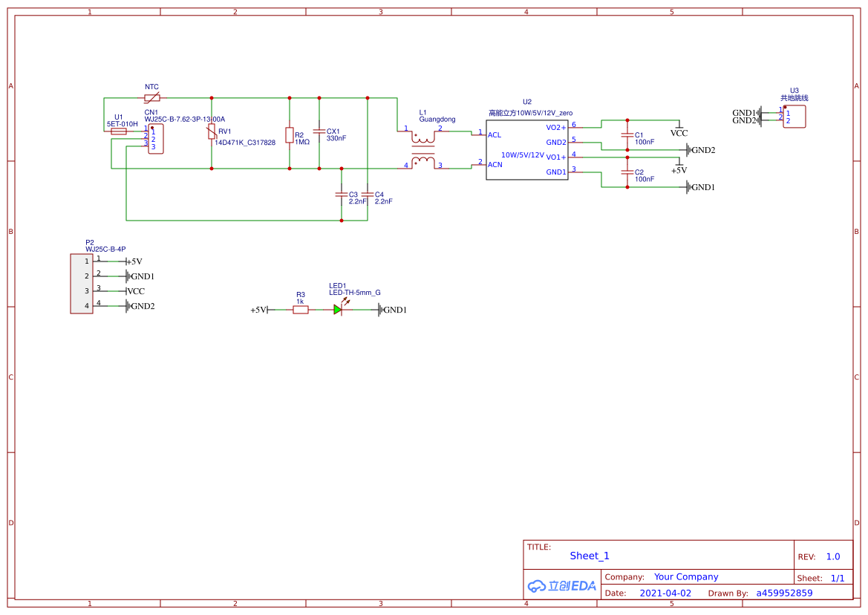Screen dimensions: 868x615
Task: Select the C3 2.2nF capacitor
Action: coord(342,195)
